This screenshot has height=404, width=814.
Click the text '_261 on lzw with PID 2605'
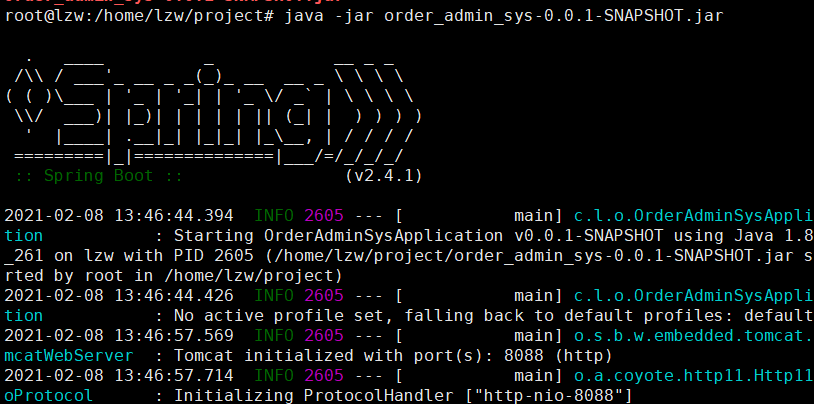pos(129,255)
